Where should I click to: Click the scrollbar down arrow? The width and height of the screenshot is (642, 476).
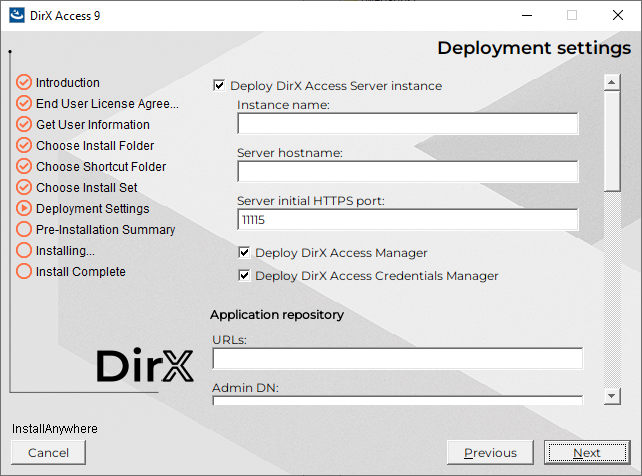point(611,397)
